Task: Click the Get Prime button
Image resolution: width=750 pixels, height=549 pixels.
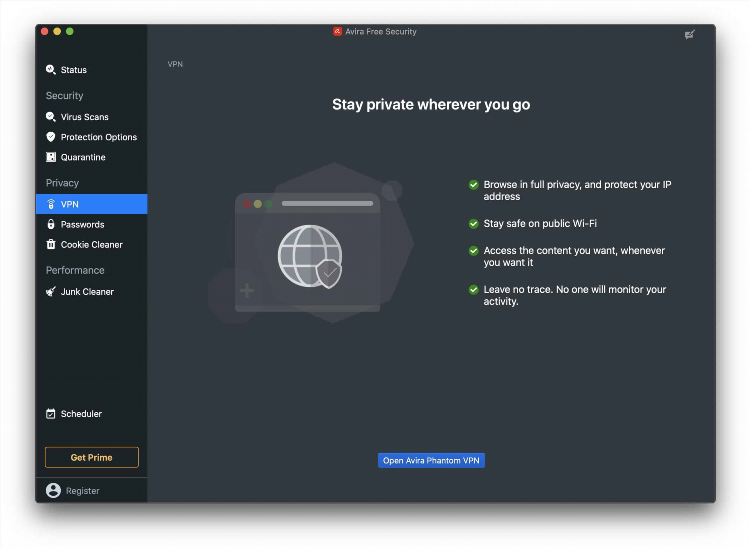Action: 92,457
